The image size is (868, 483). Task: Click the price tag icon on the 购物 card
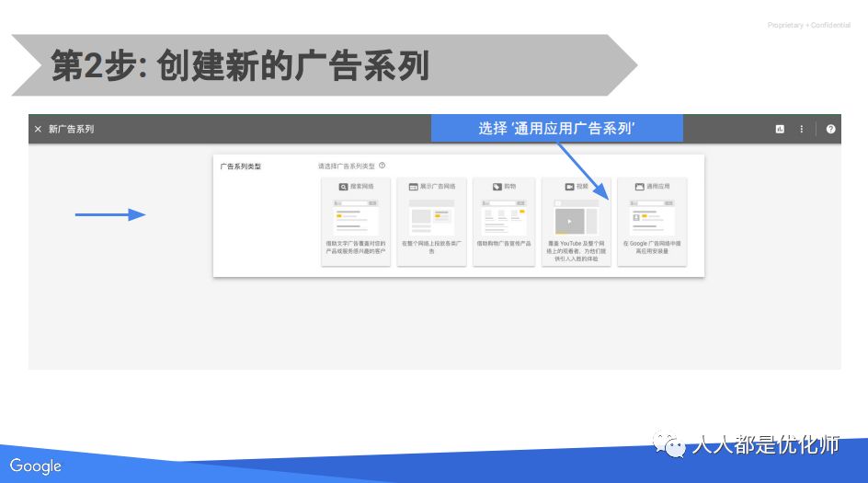click(497, 187)
